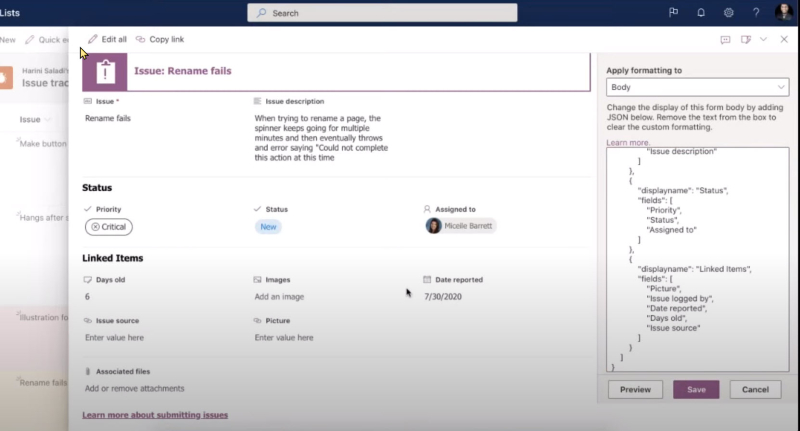
Task: Click Edit all in the toolbar
Action: pyautogui.click(x=107, y=39)
